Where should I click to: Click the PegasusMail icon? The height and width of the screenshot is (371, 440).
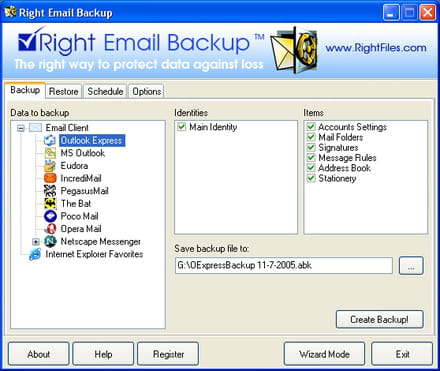[x=50, y=191]
